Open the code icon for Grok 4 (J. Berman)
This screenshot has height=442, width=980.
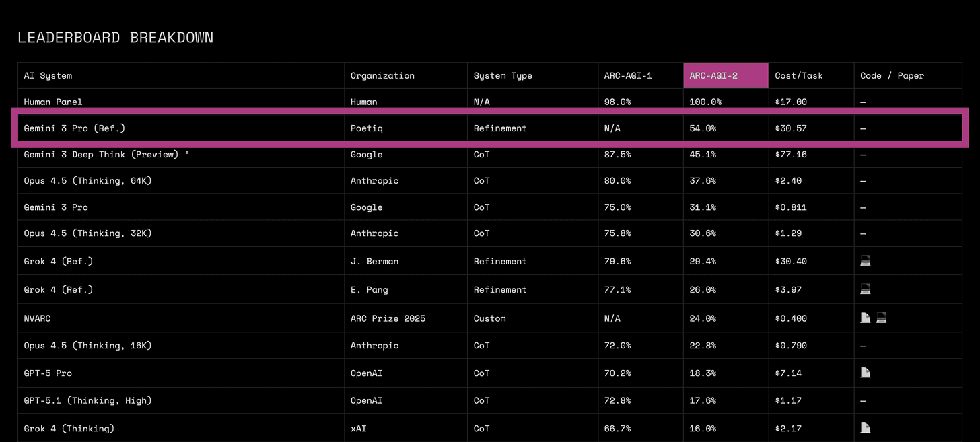(x=865, y=261)
